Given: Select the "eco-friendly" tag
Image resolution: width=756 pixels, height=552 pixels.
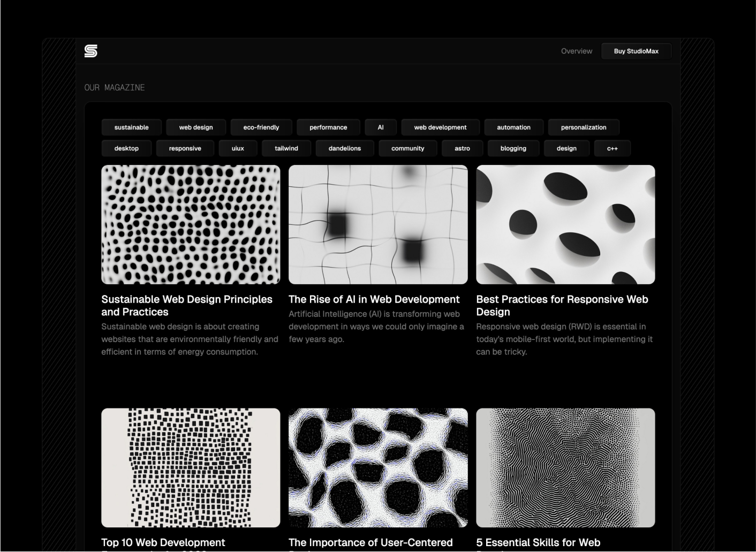Looking at the screenshot, I should click(261, 127).
